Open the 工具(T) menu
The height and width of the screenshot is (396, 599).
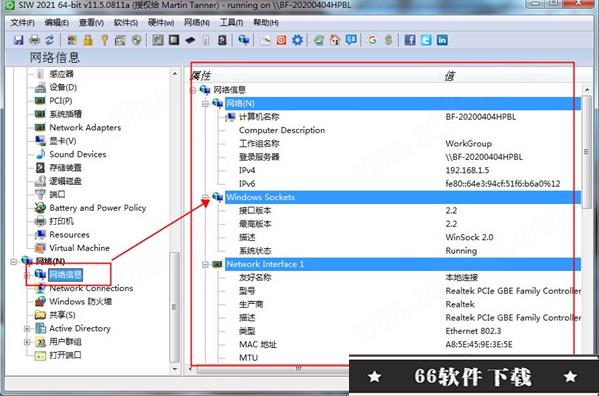[x=231, y=23]
